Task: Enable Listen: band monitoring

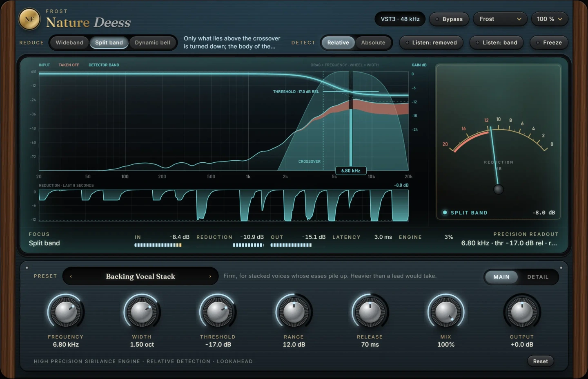Action: point(497,43)
